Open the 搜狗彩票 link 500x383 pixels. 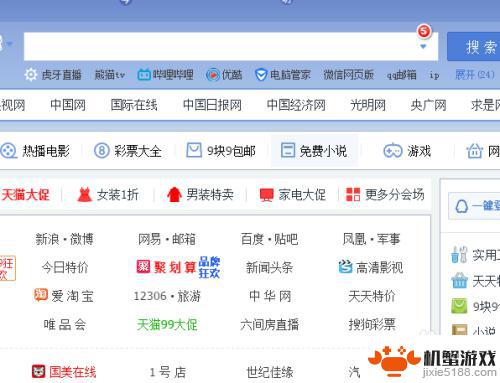pos(372,324)
